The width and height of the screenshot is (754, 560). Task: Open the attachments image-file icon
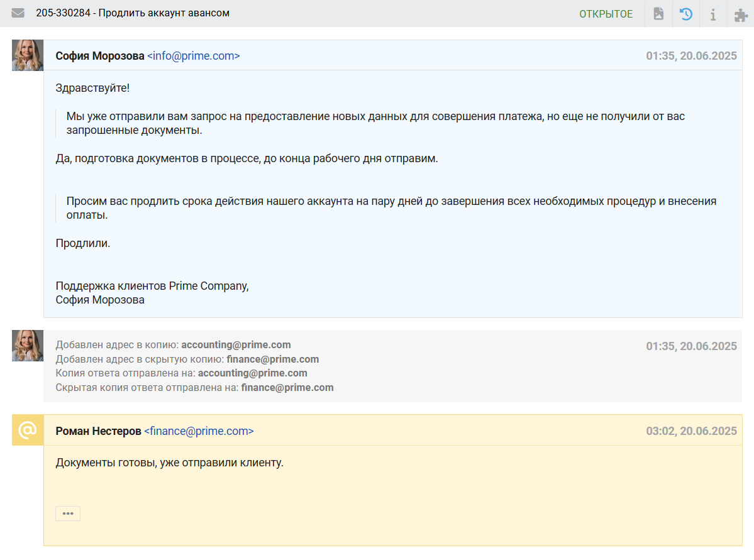click(x=658, y=14)
